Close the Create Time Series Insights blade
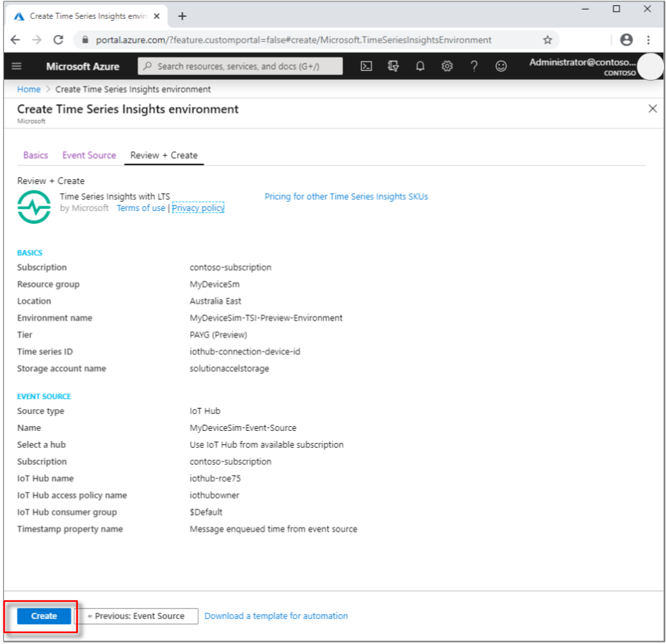Viewport: 666px width, 644px height. pos(653,109)
